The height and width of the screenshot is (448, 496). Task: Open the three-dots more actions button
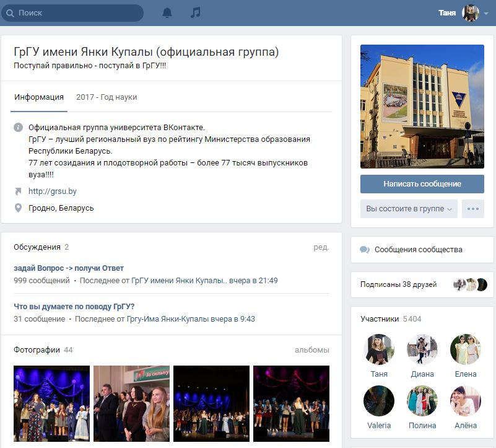click(x=473, y=209)
